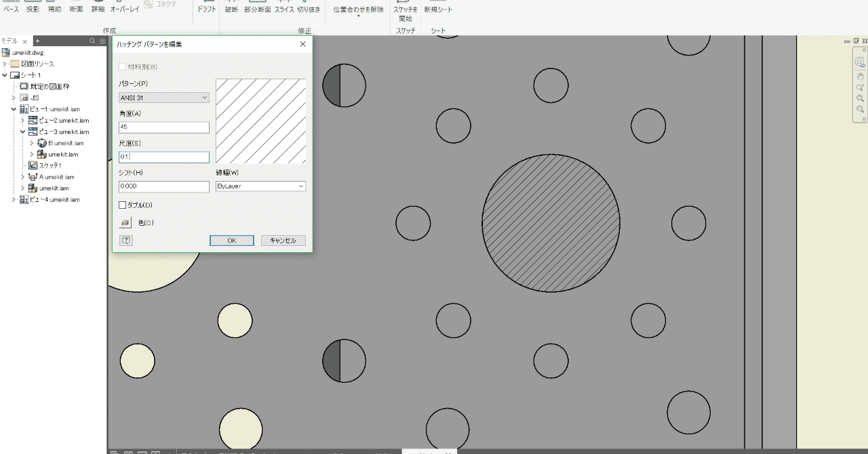Click the キャンセル button
The height and width of the screenshot is (454, 868).
click(x=283, y=241)
